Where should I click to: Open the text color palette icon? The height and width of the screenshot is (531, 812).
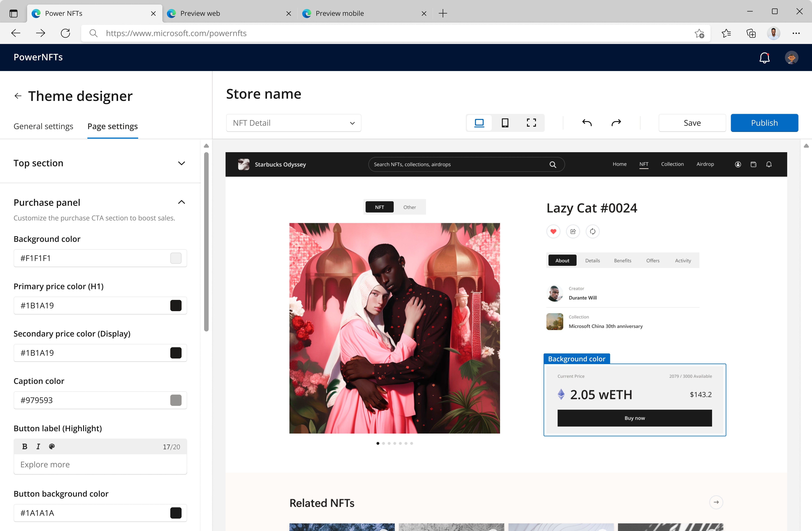pos(52,446)
